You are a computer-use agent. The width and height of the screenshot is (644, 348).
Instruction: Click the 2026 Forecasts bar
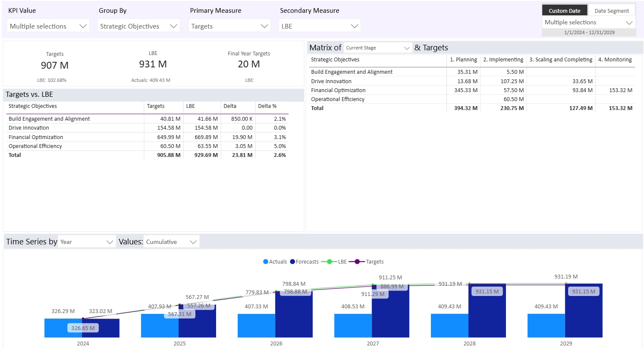point(294,314)
